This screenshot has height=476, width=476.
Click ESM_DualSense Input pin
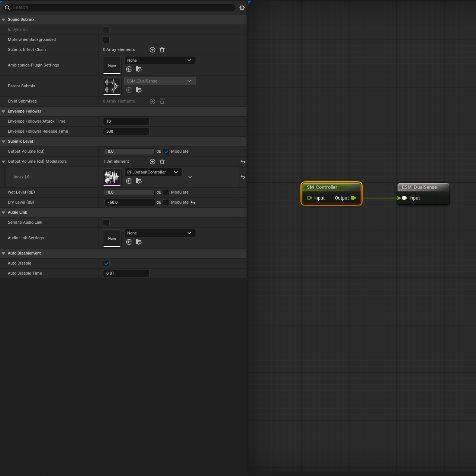405,198
